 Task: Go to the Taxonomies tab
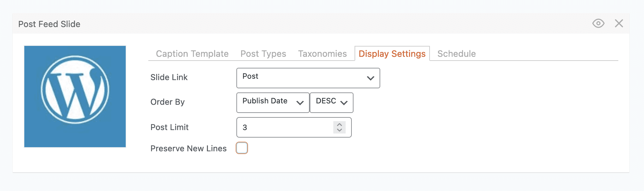pos(322,54)
